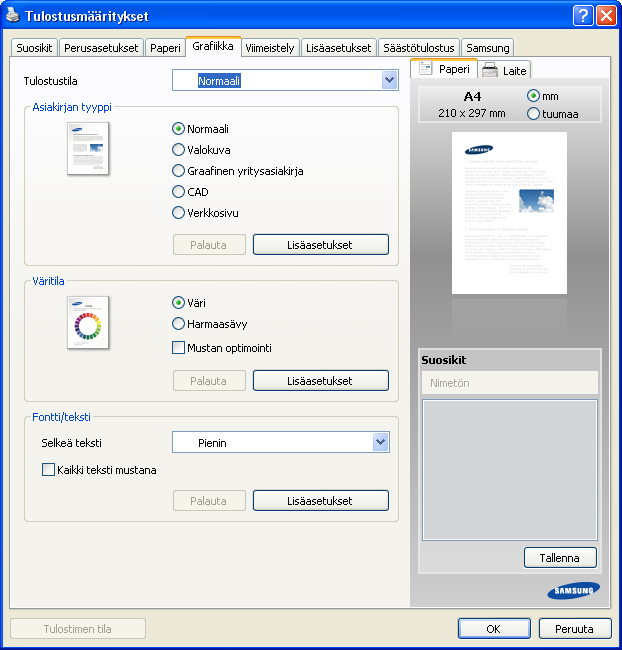Click the A4 page preview image
The width and height of the screenshot is (622, 650).
509,213
